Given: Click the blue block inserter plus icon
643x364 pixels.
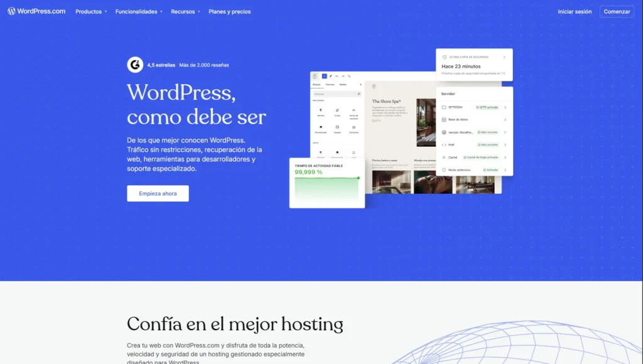Looking at the screenshot, I should [325, 76].
